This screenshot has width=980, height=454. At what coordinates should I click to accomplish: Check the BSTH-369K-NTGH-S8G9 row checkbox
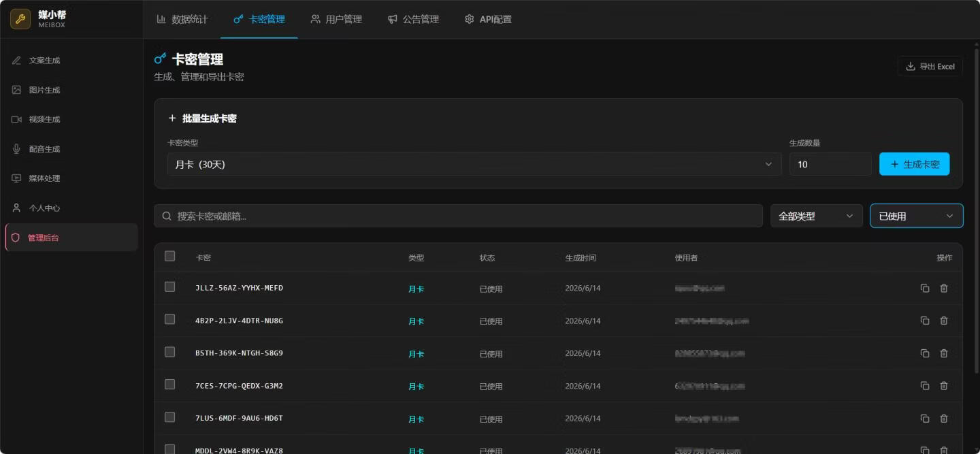[170, 352]
